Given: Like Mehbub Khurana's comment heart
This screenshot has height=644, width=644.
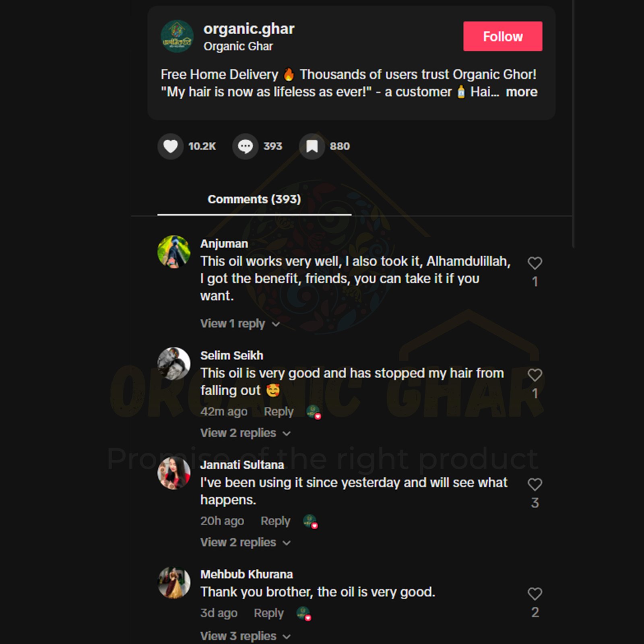Looking at the screenshot, I should pos(535,594).
